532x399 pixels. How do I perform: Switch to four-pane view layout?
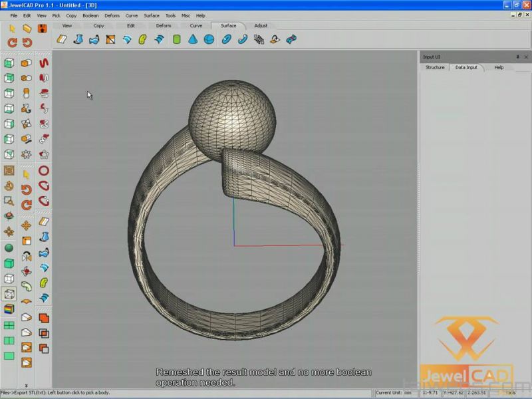click(9, 326)
